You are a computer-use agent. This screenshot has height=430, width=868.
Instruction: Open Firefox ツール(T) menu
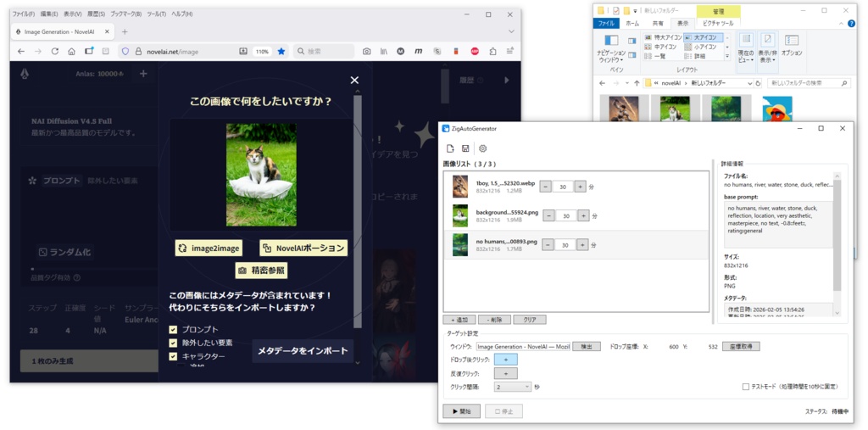coord(156,14)
